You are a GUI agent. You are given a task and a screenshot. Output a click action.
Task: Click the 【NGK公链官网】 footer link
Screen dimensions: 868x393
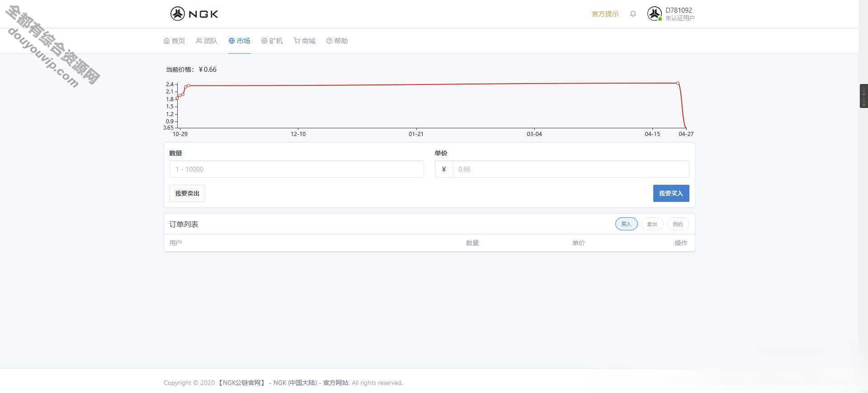coord(241,383)
